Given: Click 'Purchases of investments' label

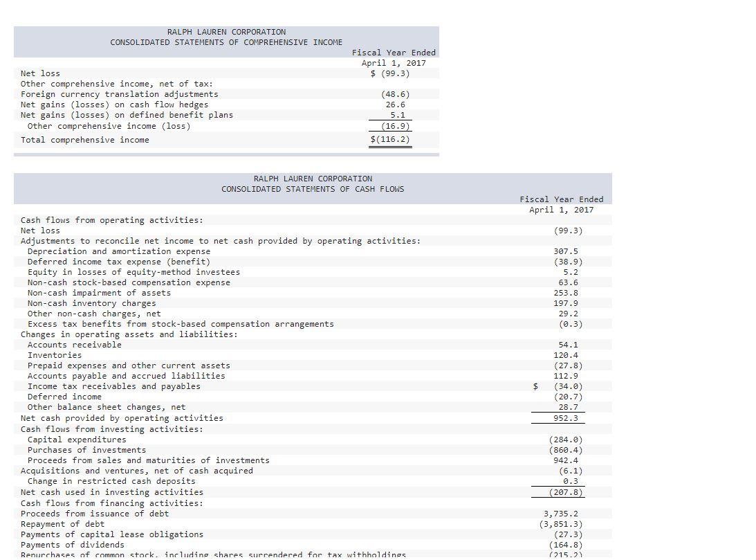Looking at the screenshot, I should point(86,450).
